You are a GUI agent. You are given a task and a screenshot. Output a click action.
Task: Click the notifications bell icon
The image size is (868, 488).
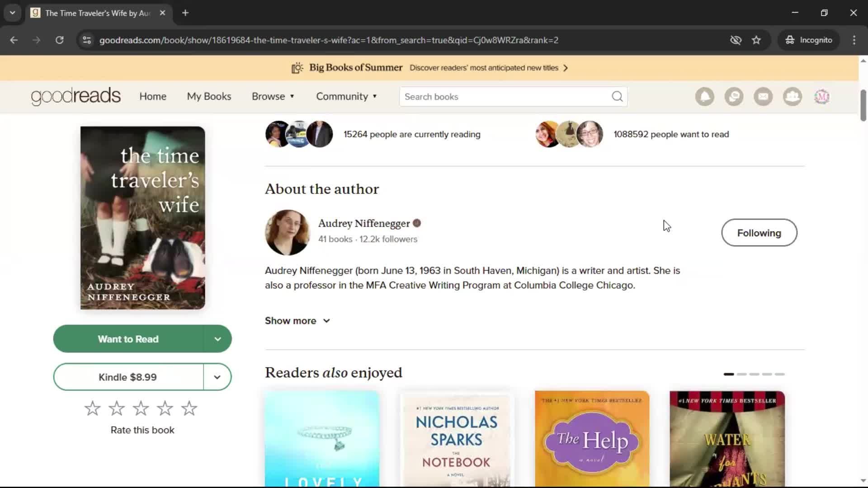click(704, 97)
